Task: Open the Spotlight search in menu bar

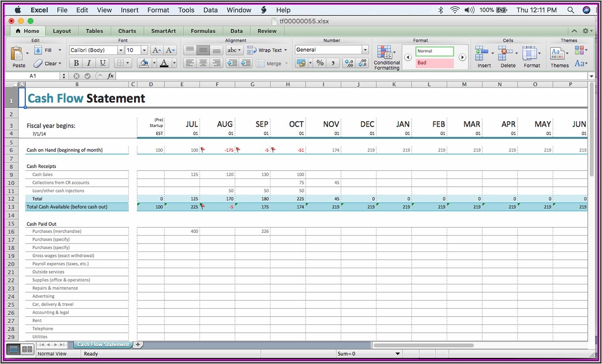Action: click(570, 10)
